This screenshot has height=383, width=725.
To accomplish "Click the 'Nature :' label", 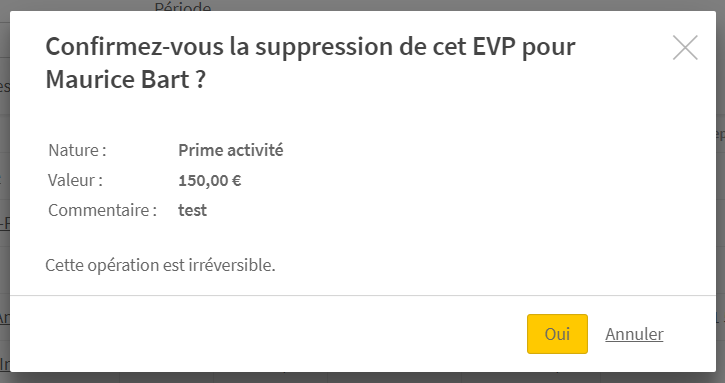I will coord(77,150).
